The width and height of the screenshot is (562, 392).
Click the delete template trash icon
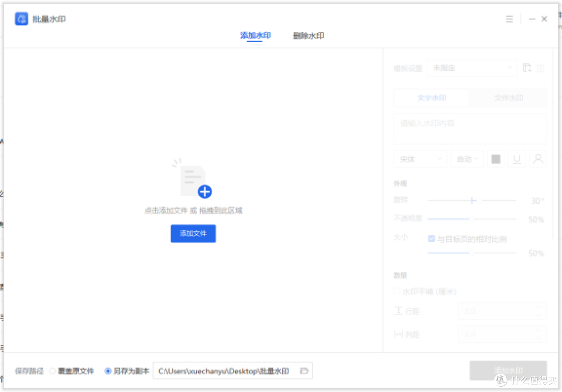540,68
